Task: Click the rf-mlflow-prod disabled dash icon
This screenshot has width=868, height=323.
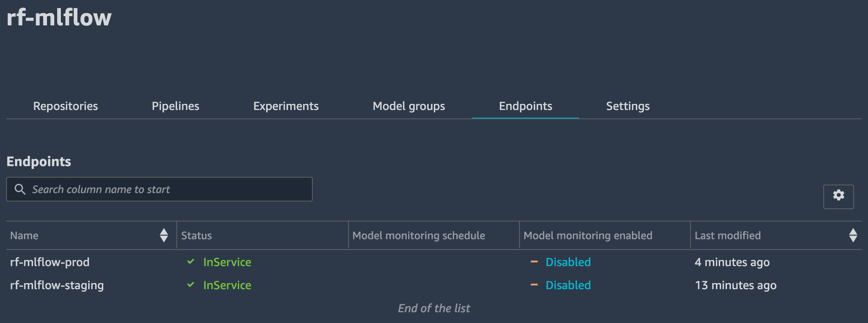Action: pos(534,262)
